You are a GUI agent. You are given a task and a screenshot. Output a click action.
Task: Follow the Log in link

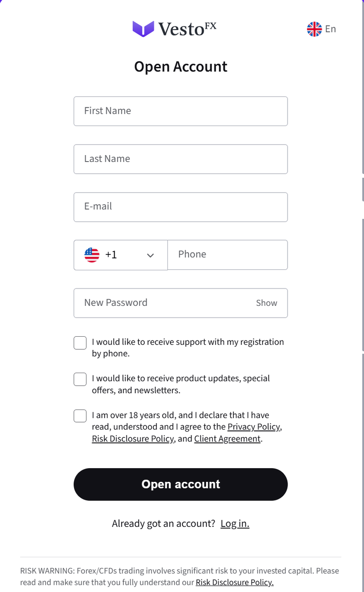click(235, 524)
